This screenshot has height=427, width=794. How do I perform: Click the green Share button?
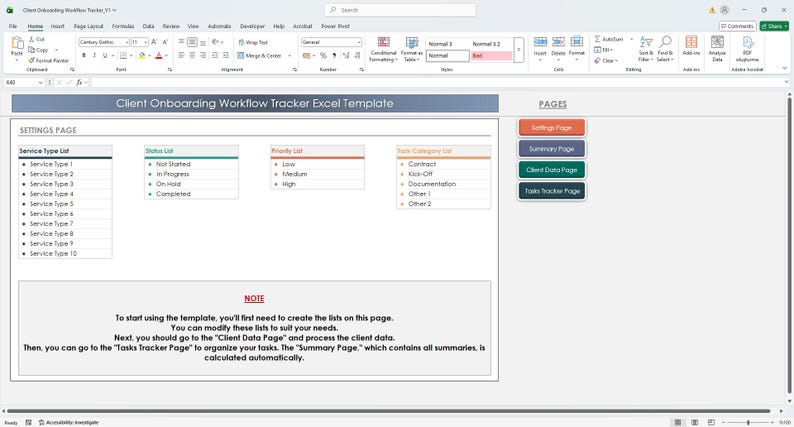point(774,26)
